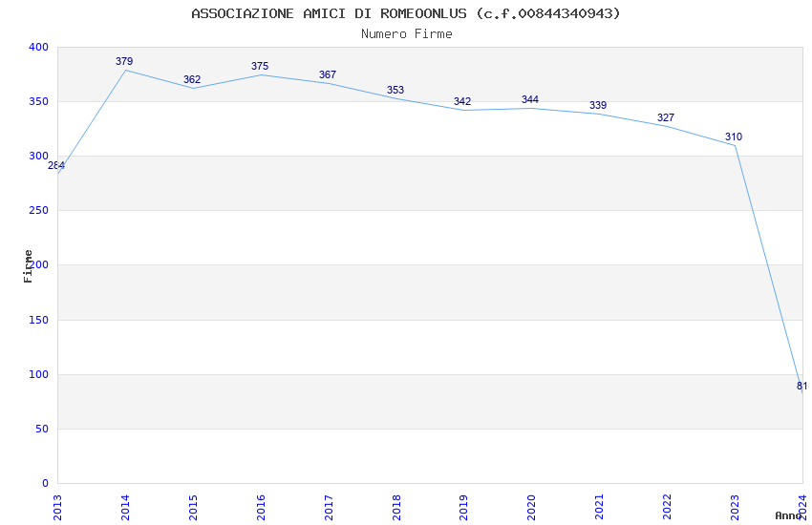
Task: Select the data label 375 for 2016
Action: [x=260, y=66]
